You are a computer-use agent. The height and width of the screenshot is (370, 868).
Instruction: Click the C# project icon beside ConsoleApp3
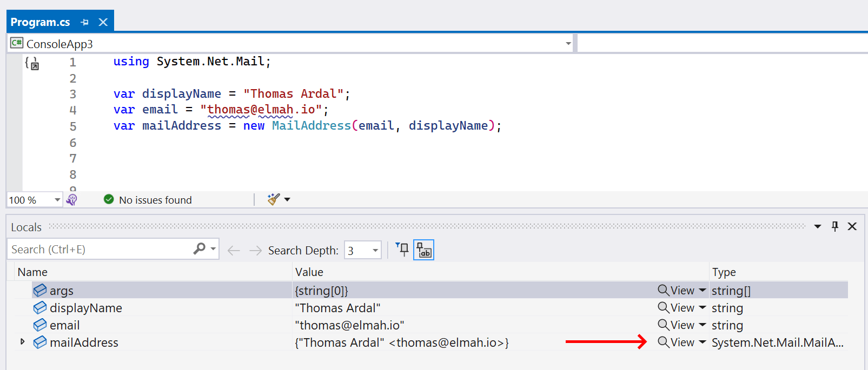coord(17,43)
